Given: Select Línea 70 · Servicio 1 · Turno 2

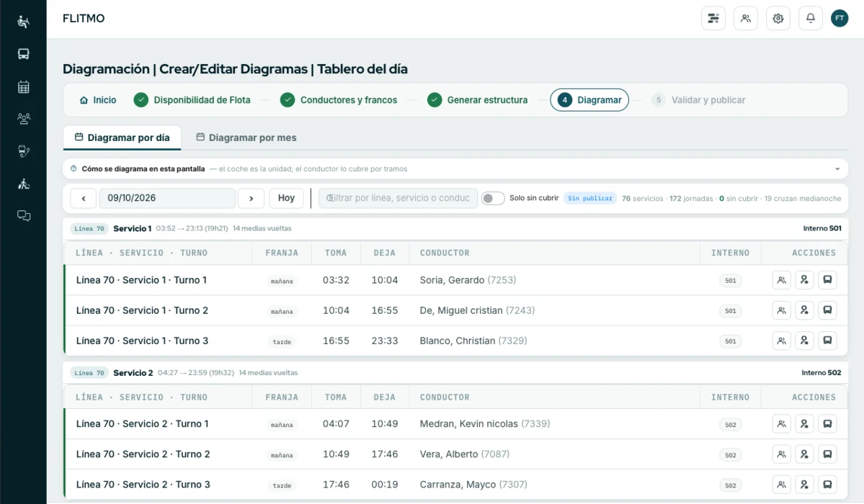Looking at the screenshot, I should point(142,310).
